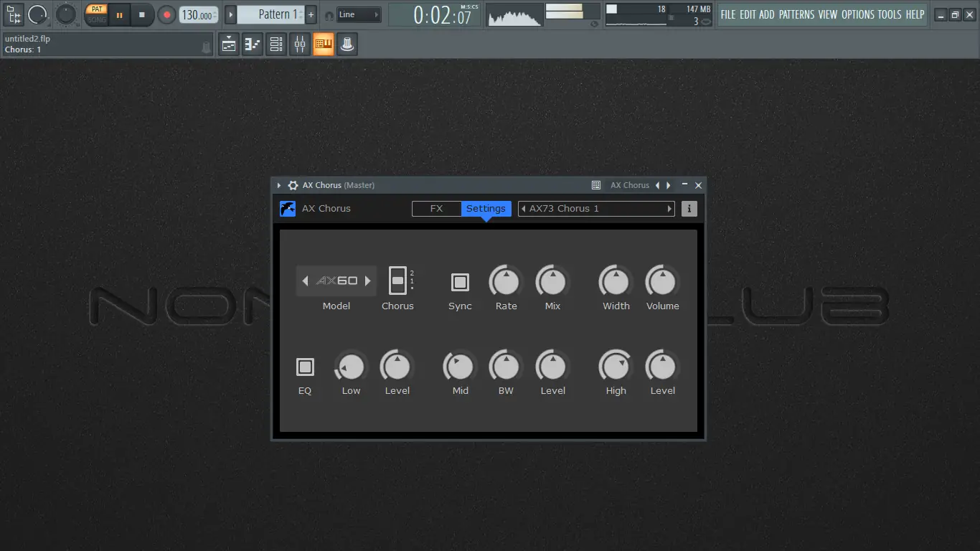Screen dimensions: 980x551
Task: Select the Pattern 1 selector
Action: coord(271,14)
